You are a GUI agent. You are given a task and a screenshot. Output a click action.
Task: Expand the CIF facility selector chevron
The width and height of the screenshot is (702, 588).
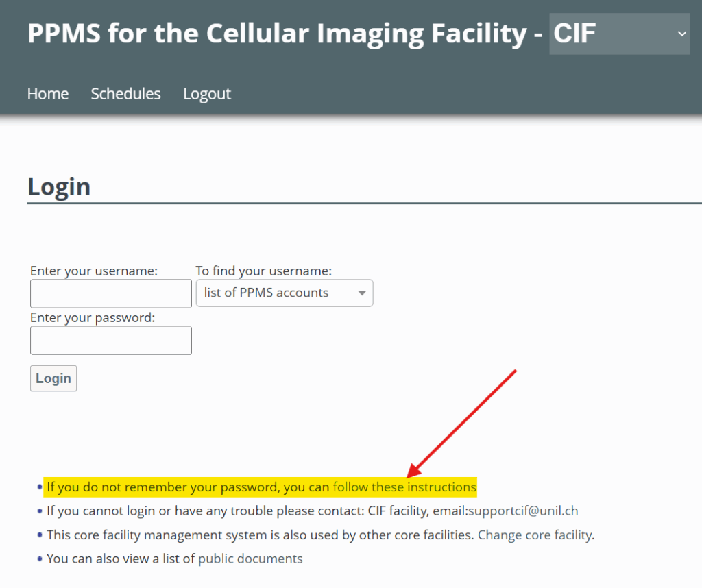click(681, 34)
